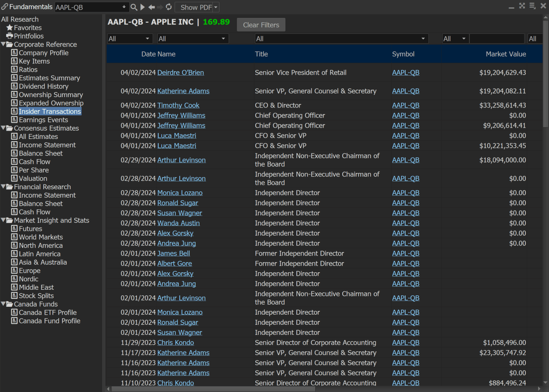Refresh the Fundamentals panel

click(169, 7)
